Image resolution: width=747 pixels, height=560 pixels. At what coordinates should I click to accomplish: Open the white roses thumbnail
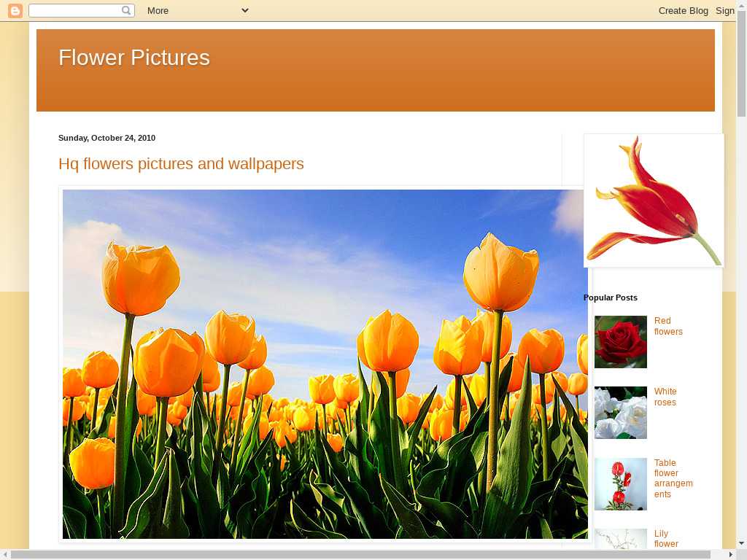click(620, 413)
